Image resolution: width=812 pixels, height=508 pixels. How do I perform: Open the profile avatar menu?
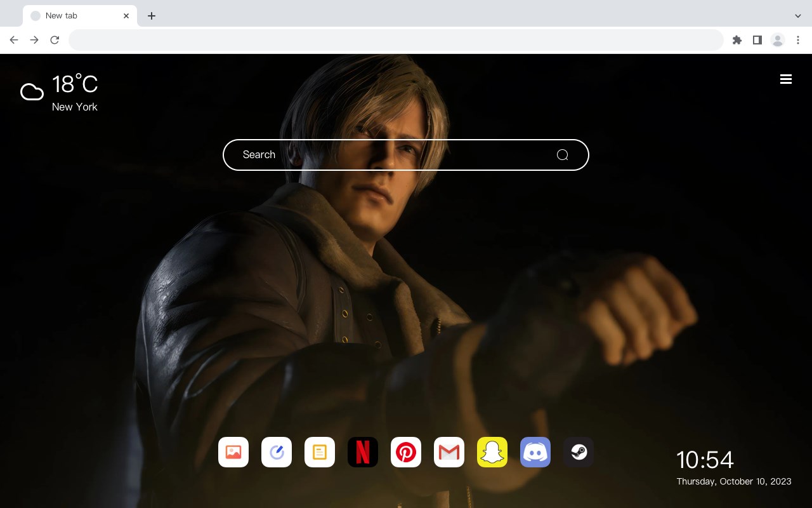(x=778, y=40)
